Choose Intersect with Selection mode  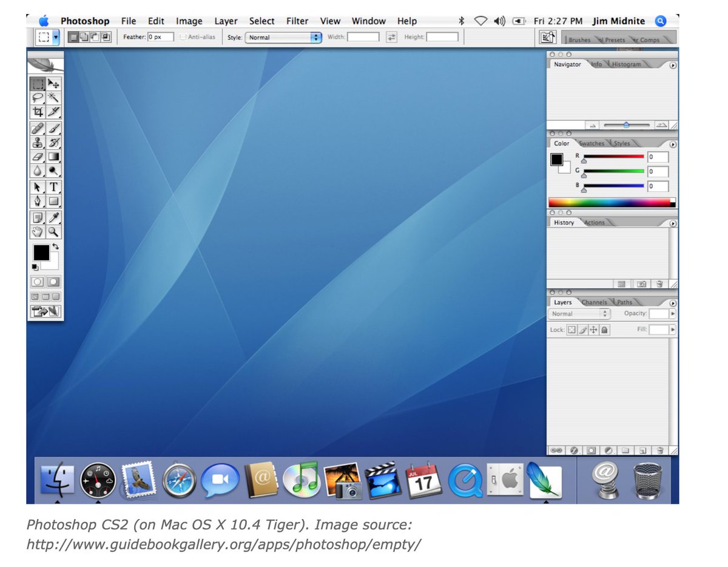pyautogui.click(x=106, y=37)
